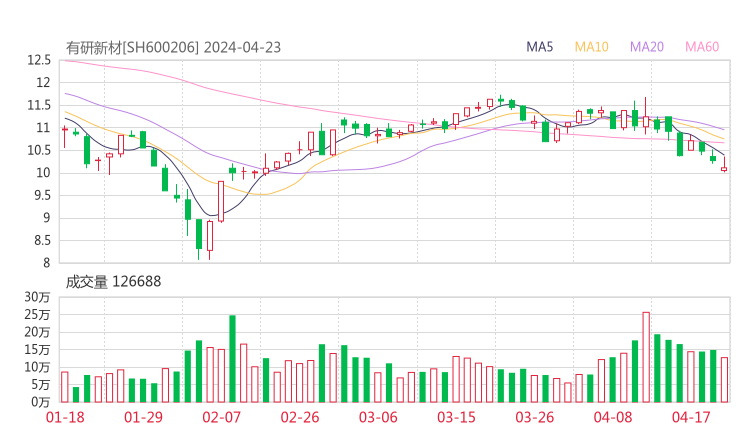Click the 8.5 price axis label

point(42,240)
